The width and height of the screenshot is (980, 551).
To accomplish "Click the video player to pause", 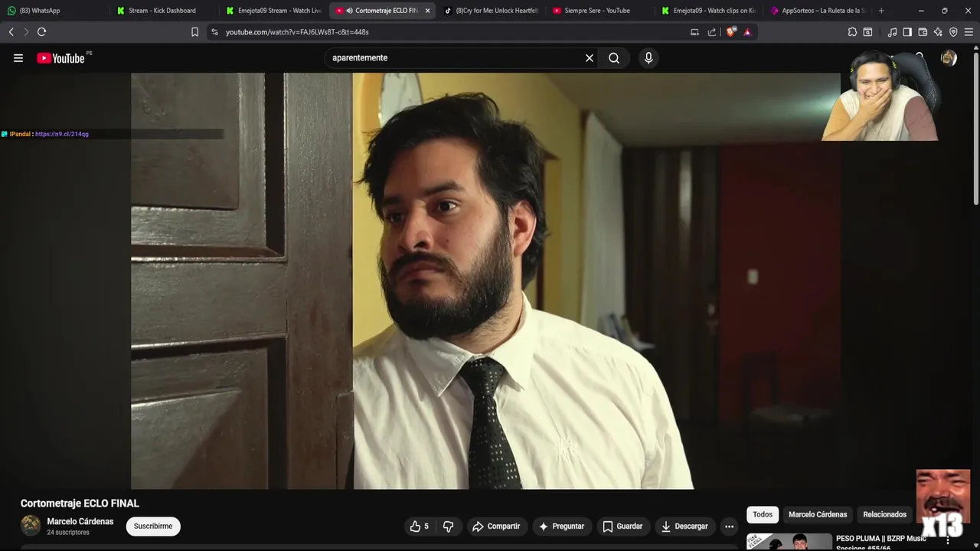I will (485, 281).
